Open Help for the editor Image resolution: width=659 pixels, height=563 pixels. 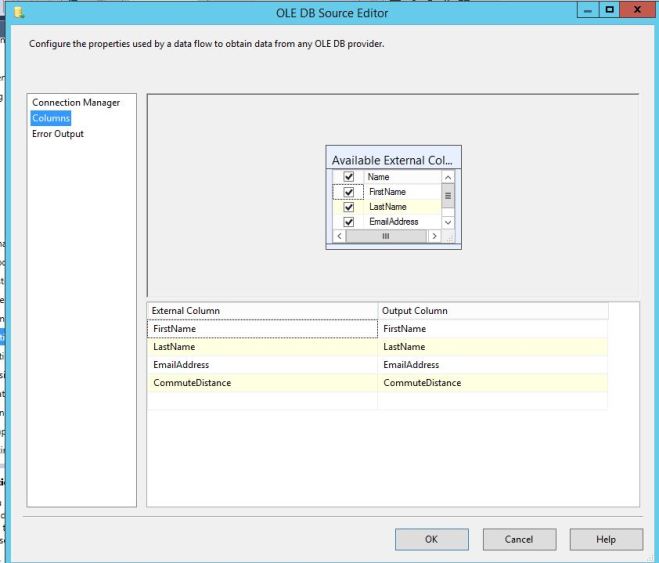[605, 539]
